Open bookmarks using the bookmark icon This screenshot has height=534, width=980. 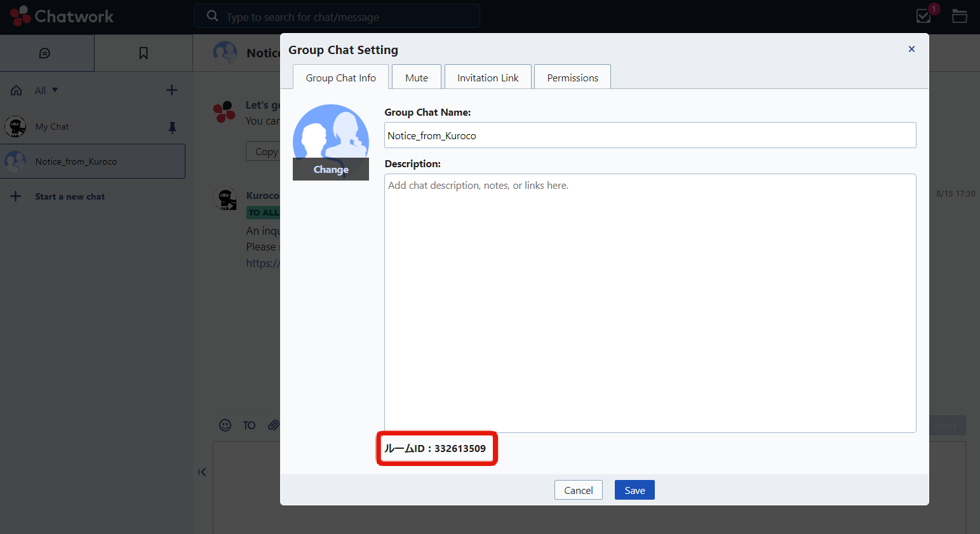(x=143, y=53)
